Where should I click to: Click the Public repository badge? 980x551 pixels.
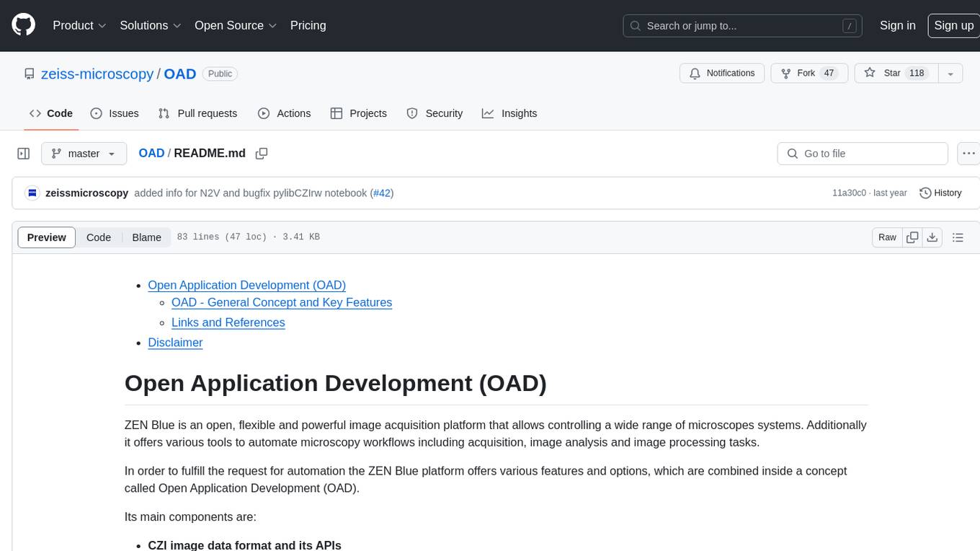pyautogui.click(x=220, y=74)
